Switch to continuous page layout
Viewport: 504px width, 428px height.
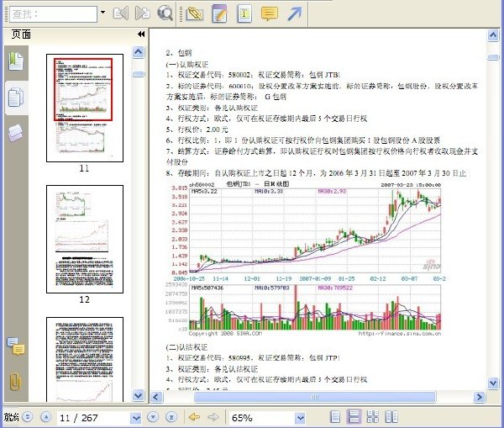354,417
